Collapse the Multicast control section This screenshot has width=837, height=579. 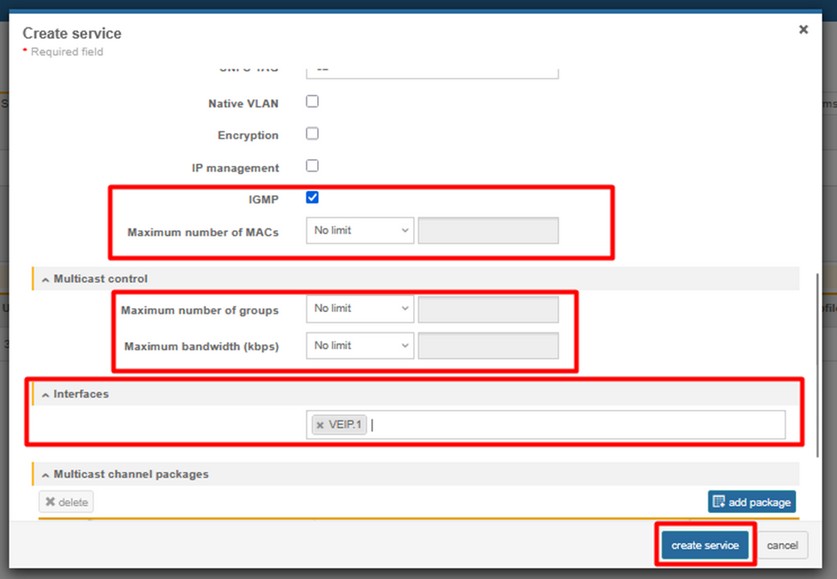(x=46, y=279)
